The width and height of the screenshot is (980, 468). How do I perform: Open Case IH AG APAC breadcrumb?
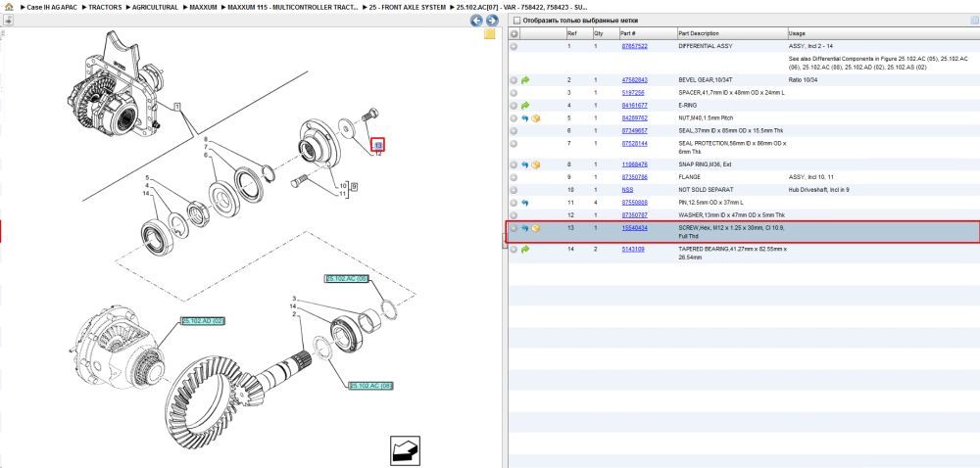[x=52, y=7]
